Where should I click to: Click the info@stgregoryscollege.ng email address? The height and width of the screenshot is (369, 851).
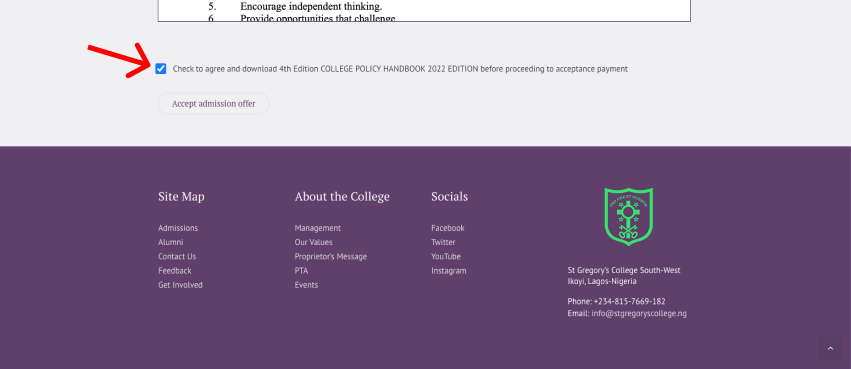[639, 313]
